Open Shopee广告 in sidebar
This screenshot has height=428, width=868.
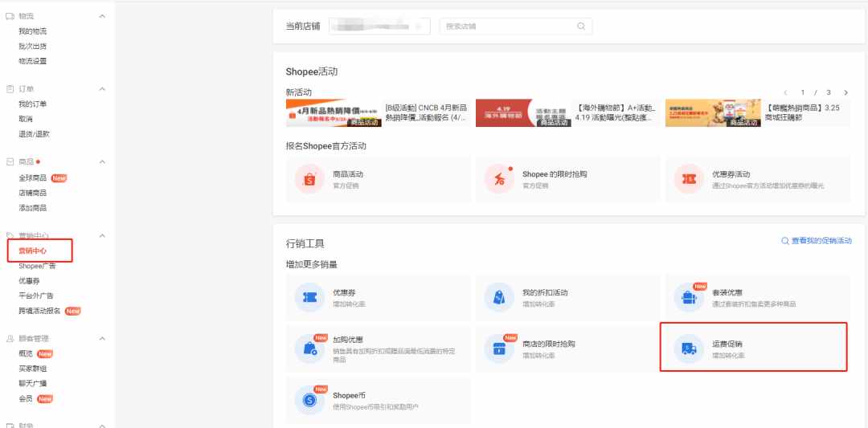point(37,266)
